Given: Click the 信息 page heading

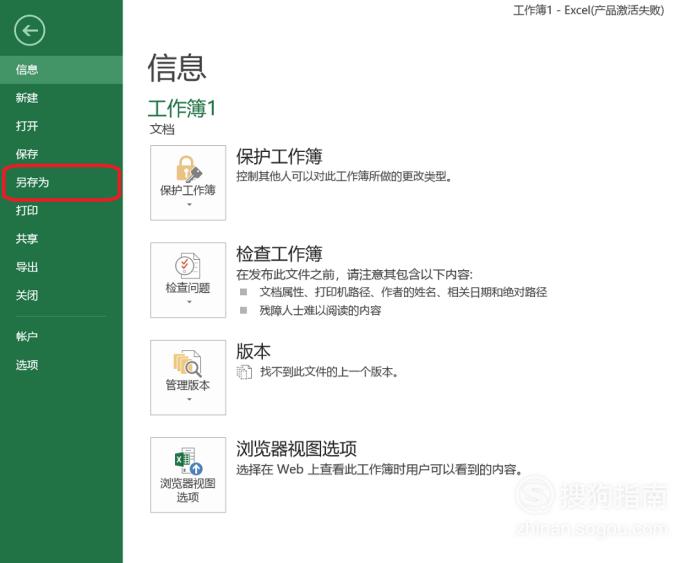Looking at the screenshot, I should click(x=177, y=68).
